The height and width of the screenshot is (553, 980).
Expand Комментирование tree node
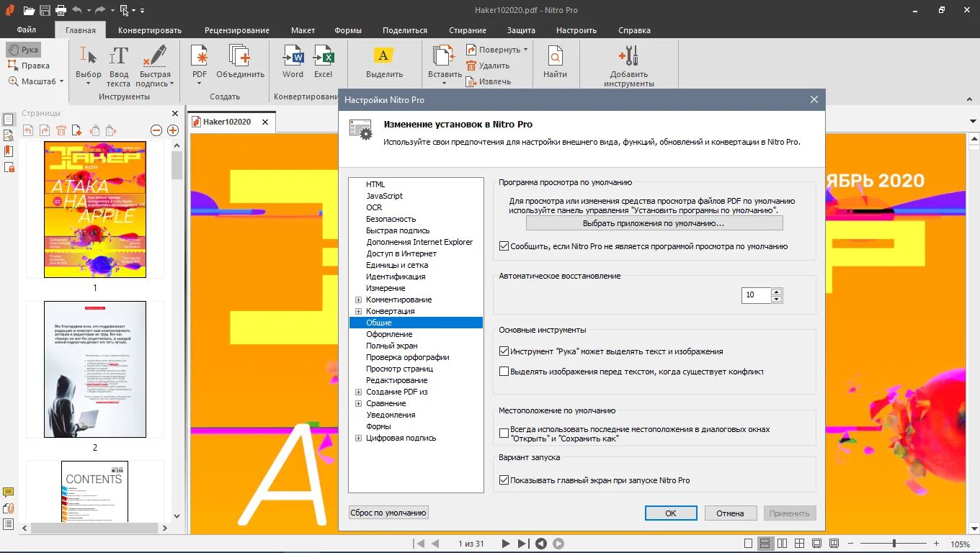358,300
